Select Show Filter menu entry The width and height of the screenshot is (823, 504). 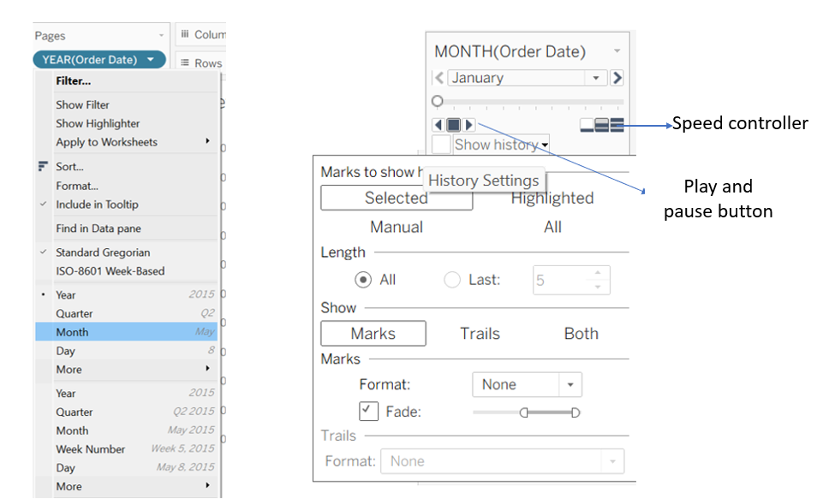[83, 104]
